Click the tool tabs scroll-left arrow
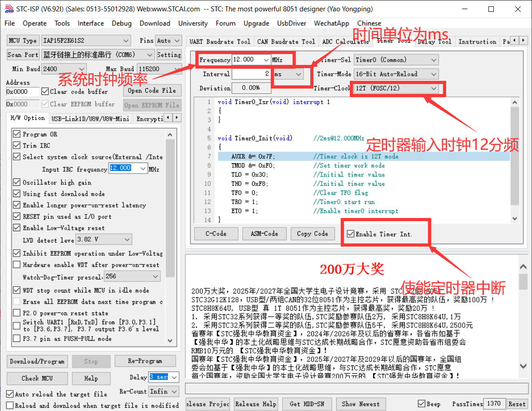The image size is (532, 411). coord(515,40)
